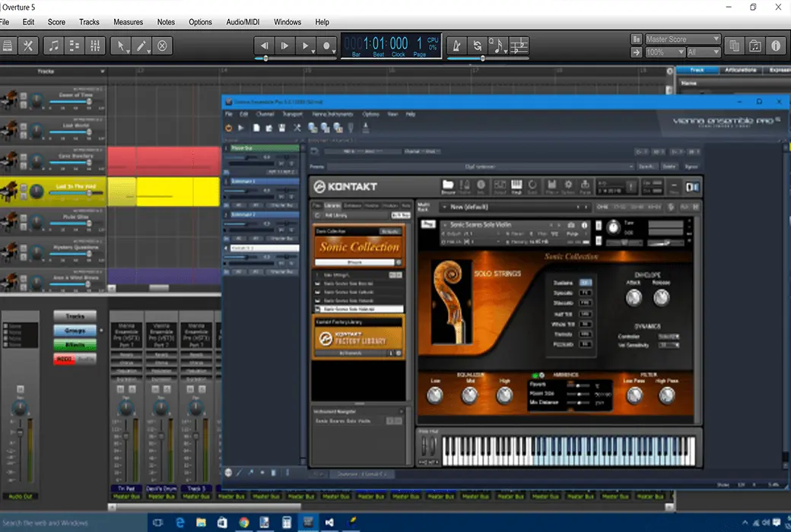Toggle Kontakt minimized view button
Viewport: 791px width, 532px height.
point(673,186)
